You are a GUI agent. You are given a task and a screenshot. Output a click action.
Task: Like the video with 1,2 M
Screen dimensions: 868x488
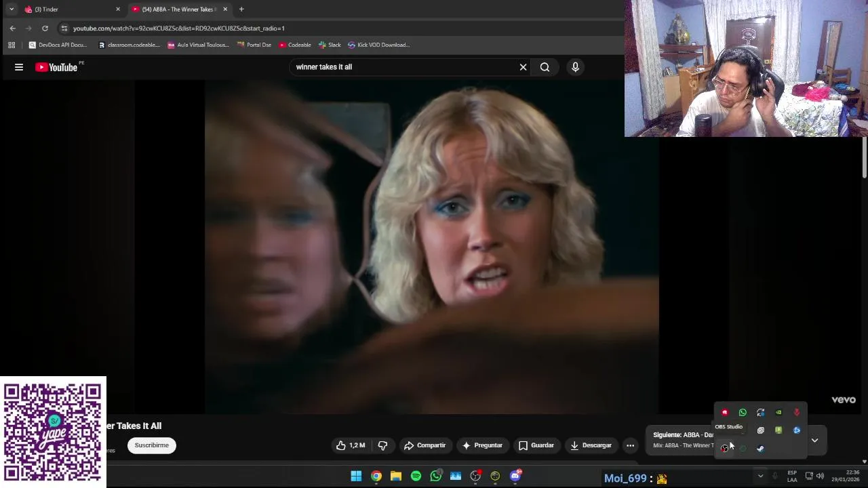(351, 445)
